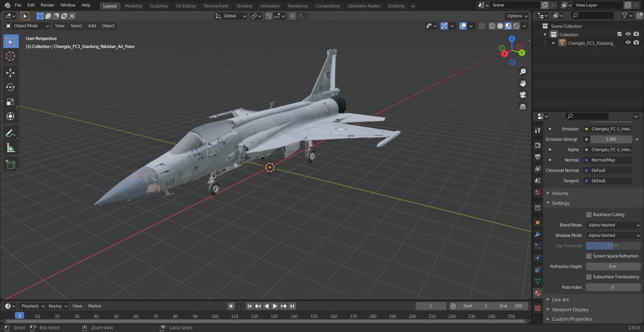The image size is (644, 332).
Task: Toggle X-ray display in viewport header
Action: 481,26
